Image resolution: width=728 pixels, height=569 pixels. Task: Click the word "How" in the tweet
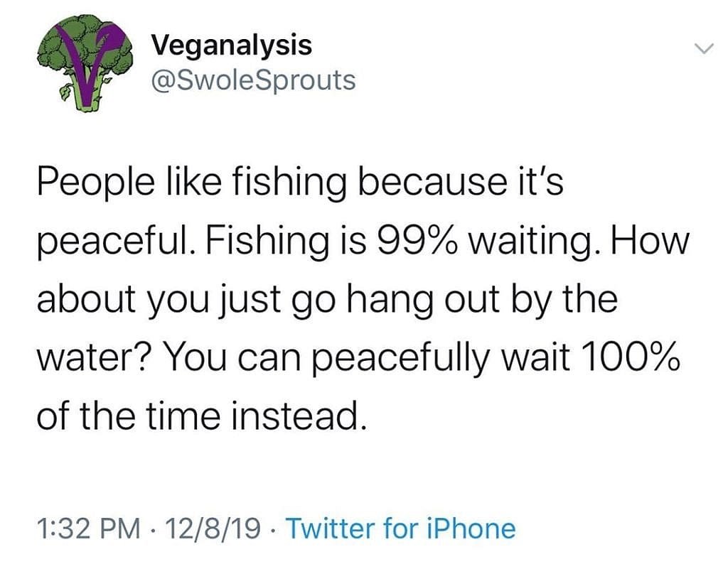[654, 244]
